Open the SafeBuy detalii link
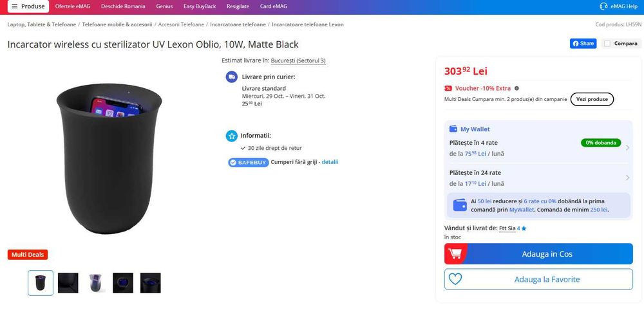The height and width of the screenshot is (310, 644). tap(330, 162)
